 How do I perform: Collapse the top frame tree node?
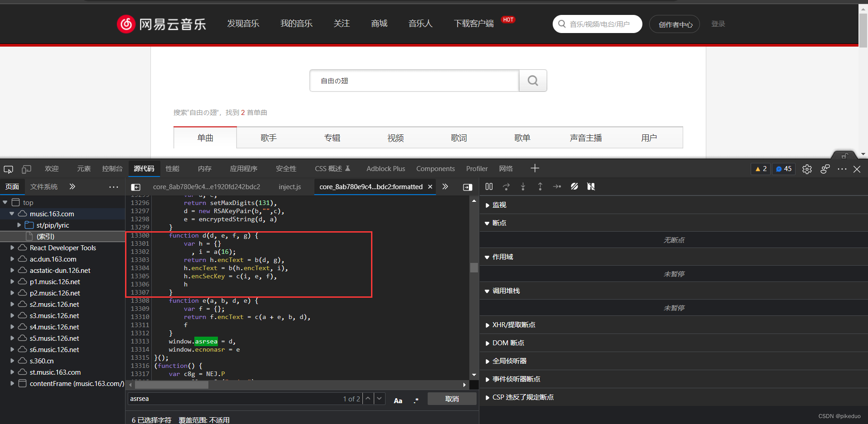pyautogui.click(x=5, y=202)
